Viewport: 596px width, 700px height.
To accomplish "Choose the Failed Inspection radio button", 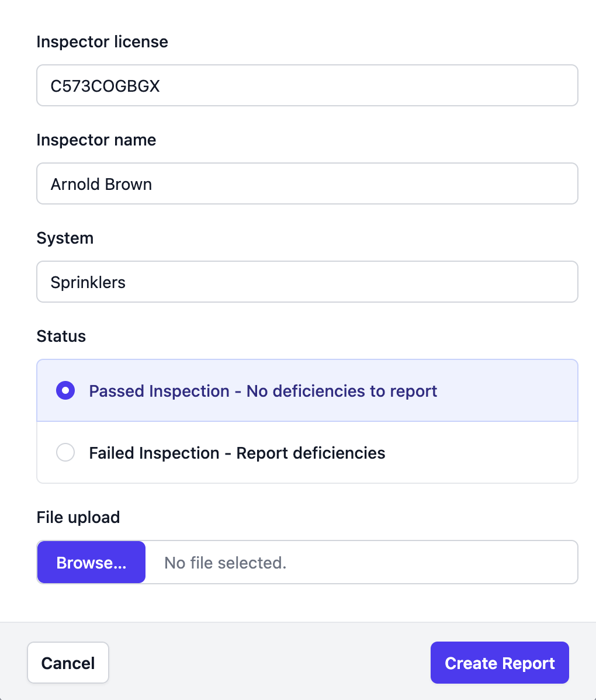I will [65, 453].
